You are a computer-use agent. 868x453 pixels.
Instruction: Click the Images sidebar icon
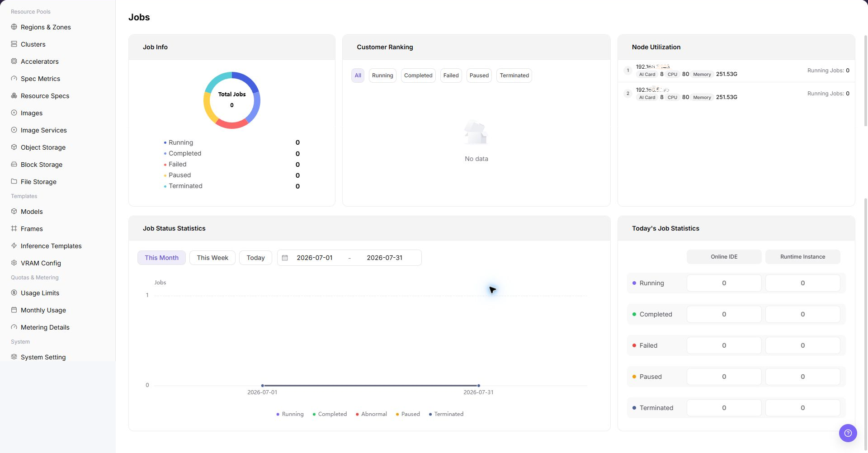(x=14, y=113)
